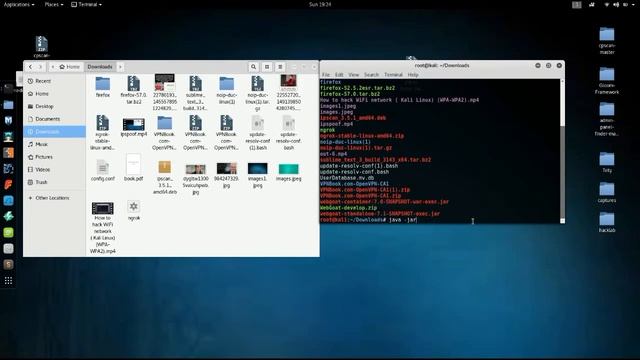The height and width of the screenshot is (360, 640).
Task: Open Pictures in the sidebar
Action: tap(54, 157)
